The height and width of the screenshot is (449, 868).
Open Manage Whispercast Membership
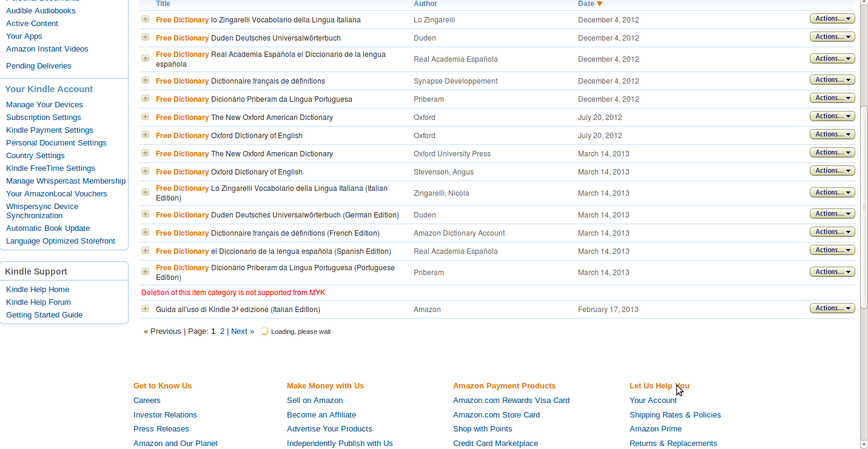(x=66, y=181)
